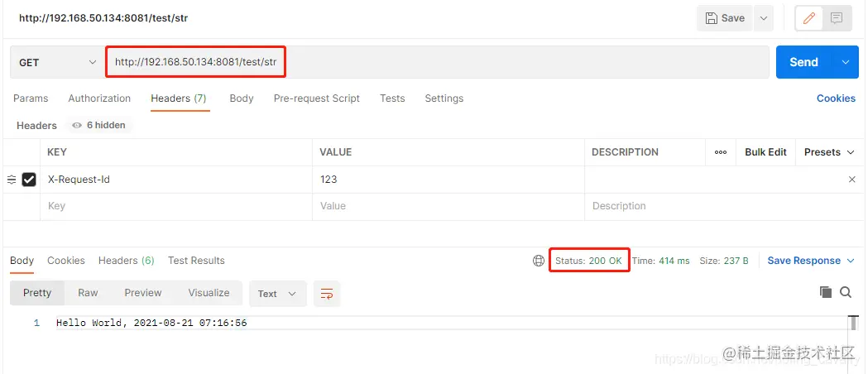Open the GET method dropdown
The height and width of the screenshot is (374, 868).
point(57,63)
